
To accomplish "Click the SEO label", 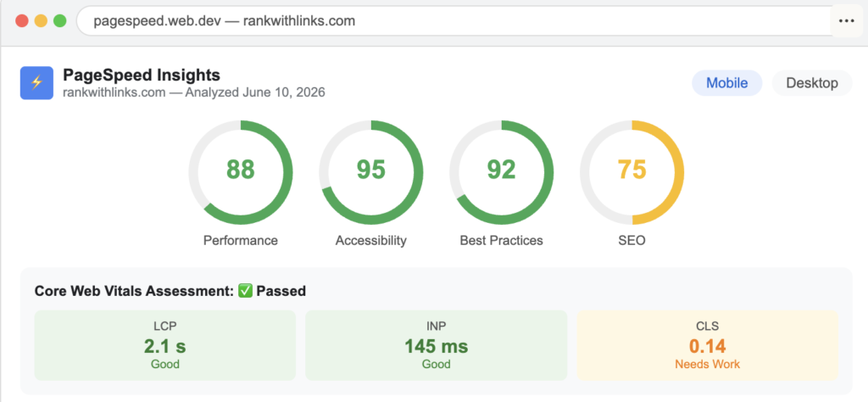I will click(x=632, y=240).
